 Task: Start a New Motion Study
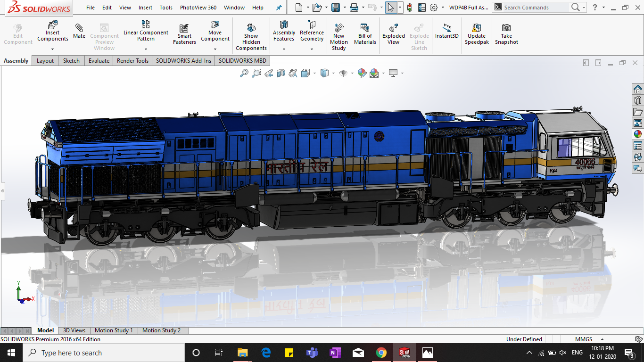click(x=339, y=37)
